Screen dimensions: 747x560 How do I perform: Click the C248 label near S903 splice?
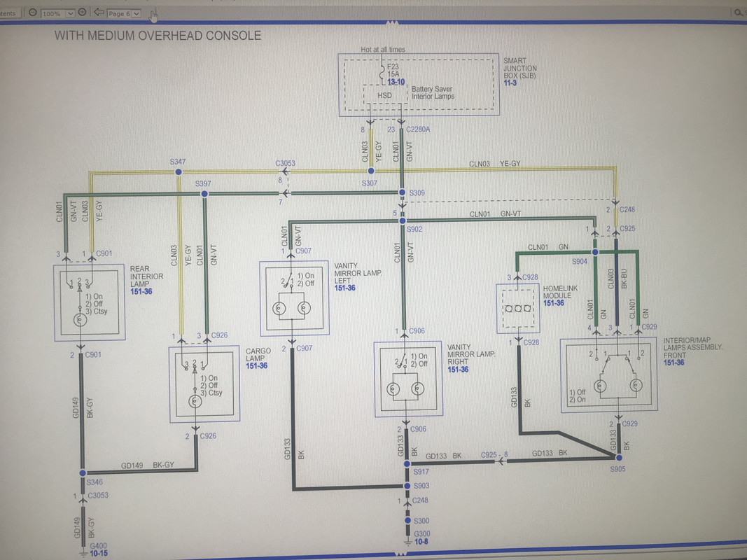click(x=420, y=500)
